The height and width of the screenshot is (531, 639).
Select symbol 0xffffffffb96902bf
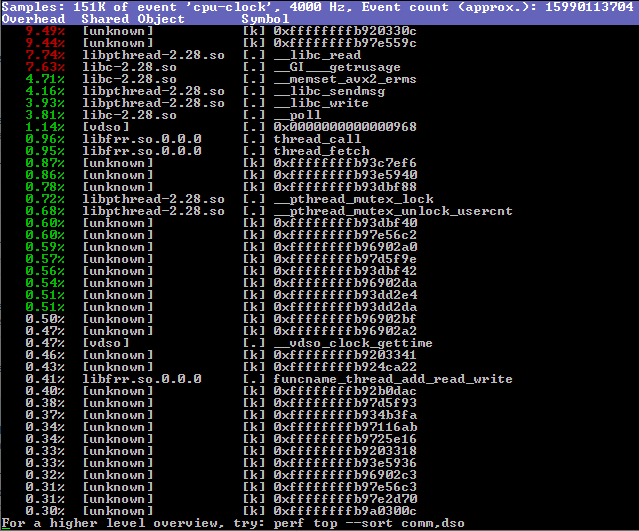click(x=345, y=319)
